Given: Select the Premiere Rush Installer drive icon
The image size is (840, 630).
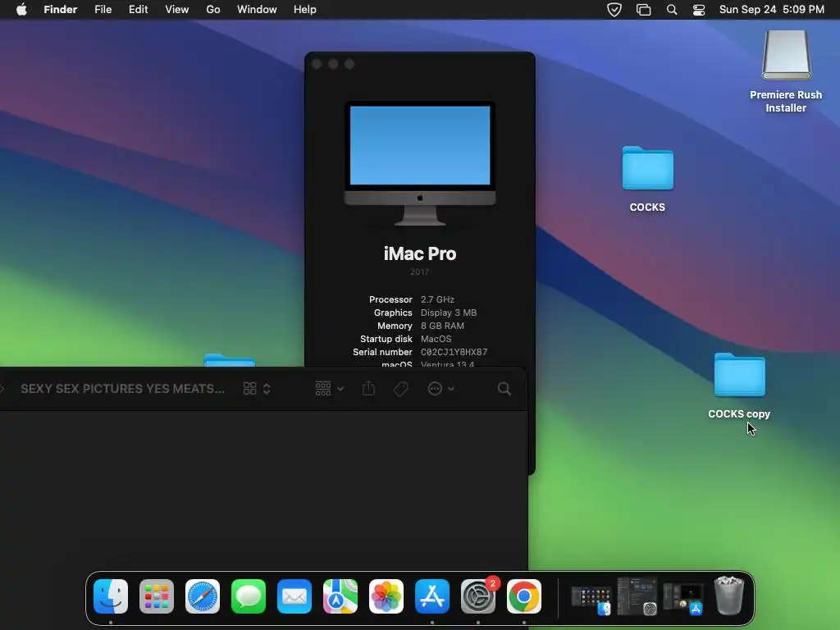Looking at the screenshot, I should [x=786, y=55].
